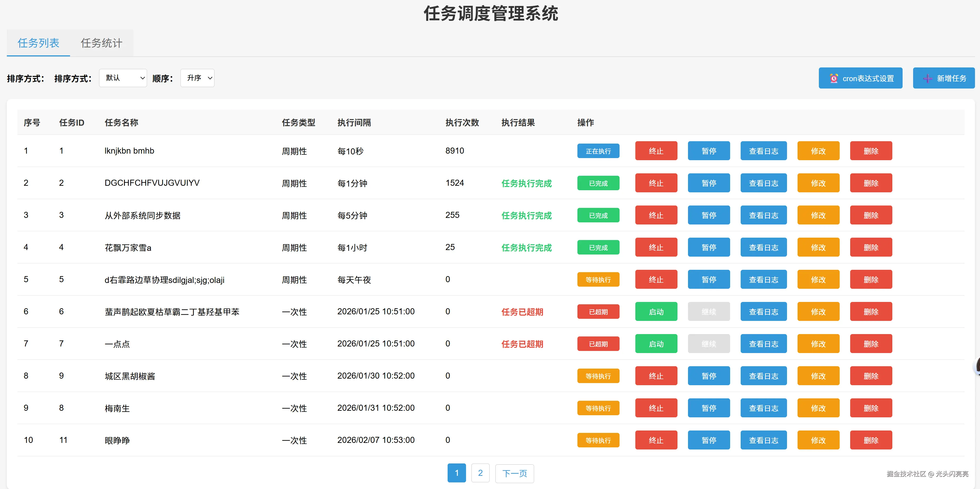Open the sort method dropdown showing 默认
Image resolution: width=980 pixels, height=489 pixels.
click(x=123, y=78)
